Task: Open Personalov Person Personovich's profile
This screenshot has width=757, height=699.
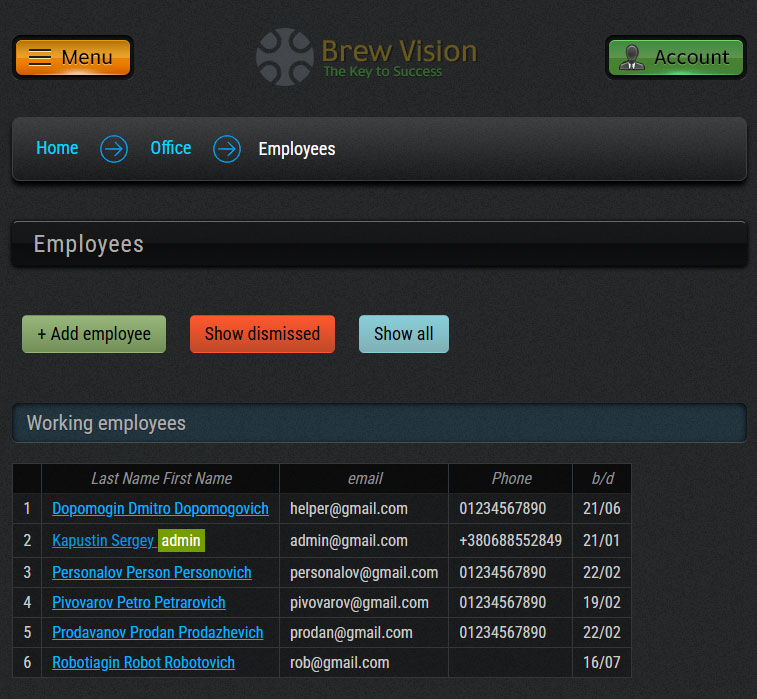Action: (x=151, y=573)
